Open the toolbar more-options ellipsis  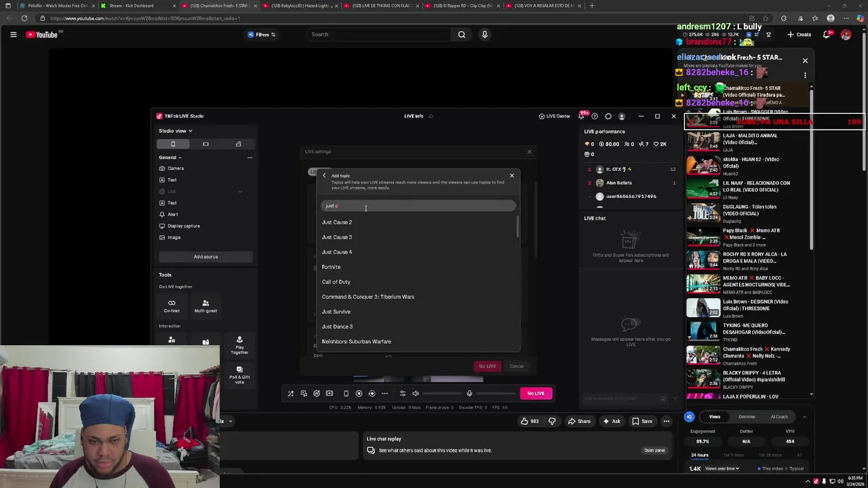(384, 393)
